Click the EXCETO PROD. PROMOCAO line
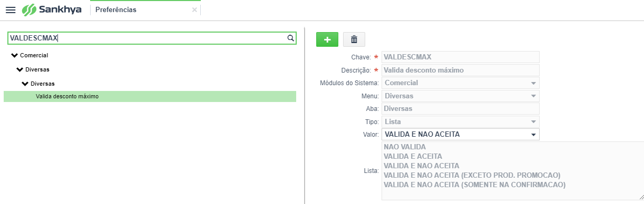Viewport: 644px width, 204px height. coord(472,175)
